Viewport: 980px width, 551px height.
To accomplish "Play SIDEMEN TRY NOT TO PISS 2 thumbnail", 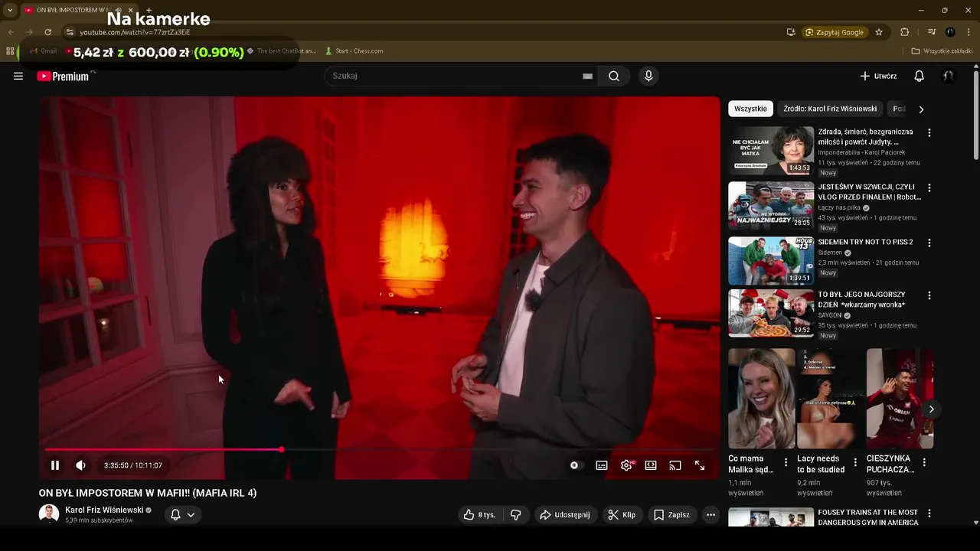I will (771, 261).
